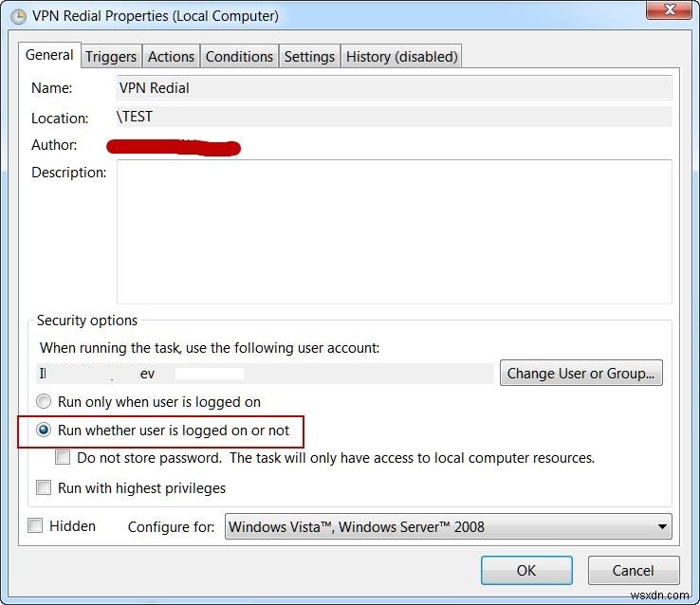Open the Configure for dropdown

tap(449, 527)
